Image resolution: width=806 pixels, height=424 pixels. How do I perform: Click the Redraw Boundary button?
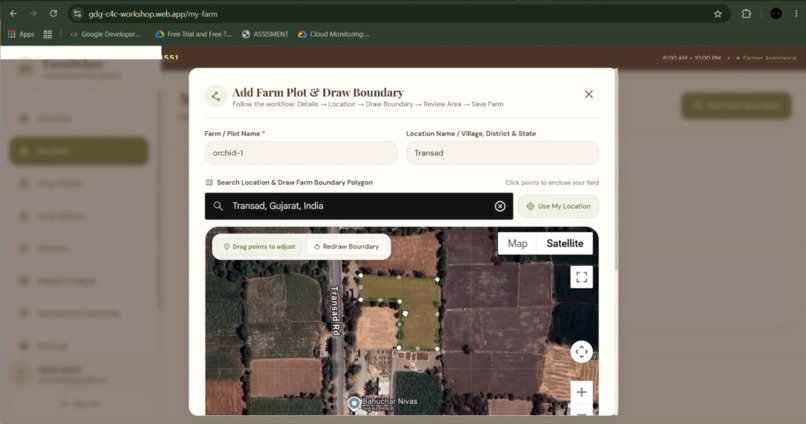pos(346,247)
